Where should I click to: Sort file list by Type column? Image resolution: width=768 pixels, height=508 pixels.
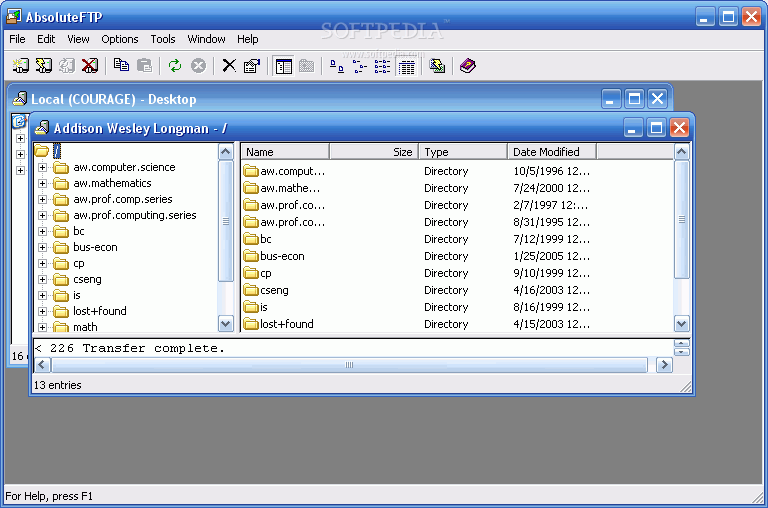(x=463, y=152)
